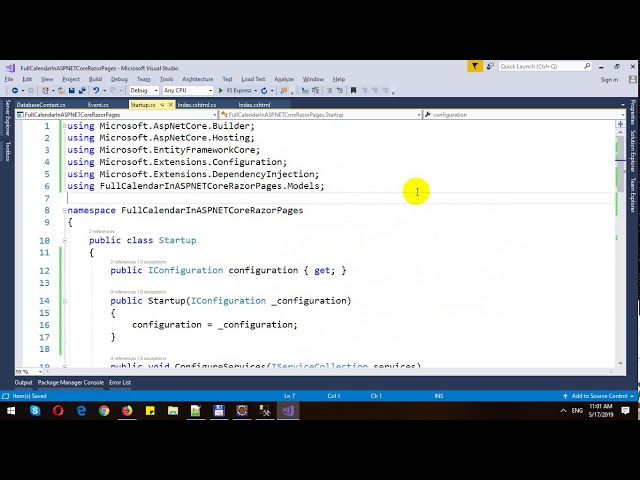Open File Explorer from the taskbar
The height and width of the screenshot is (480, 640).
(173, 411)
